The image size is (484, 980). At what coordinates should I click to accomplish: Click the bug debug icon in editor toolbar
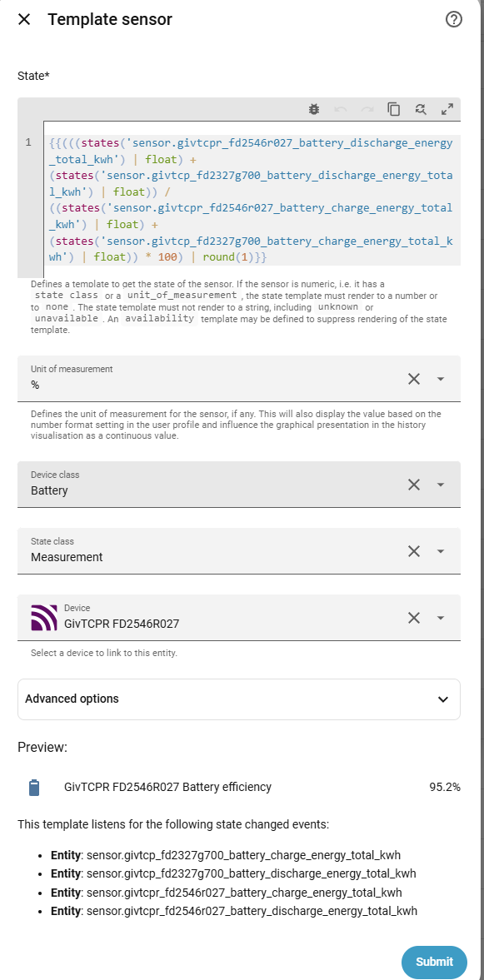tap(314, 109)
